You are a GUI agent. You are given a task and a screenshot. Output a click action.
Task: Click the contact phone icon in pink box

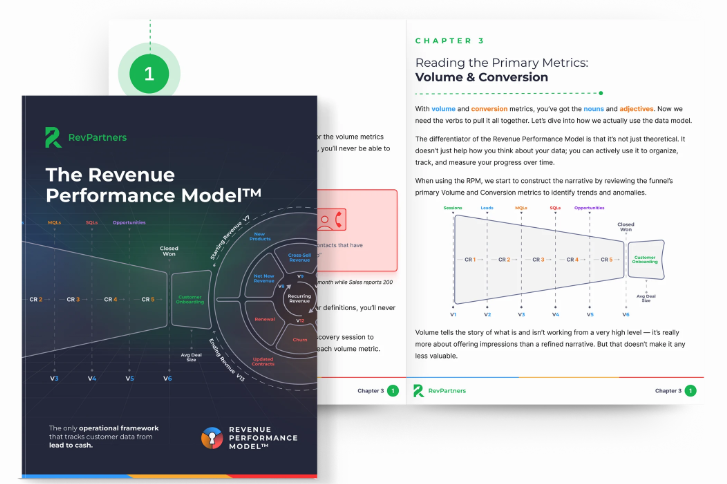click(x=332, y=219)
